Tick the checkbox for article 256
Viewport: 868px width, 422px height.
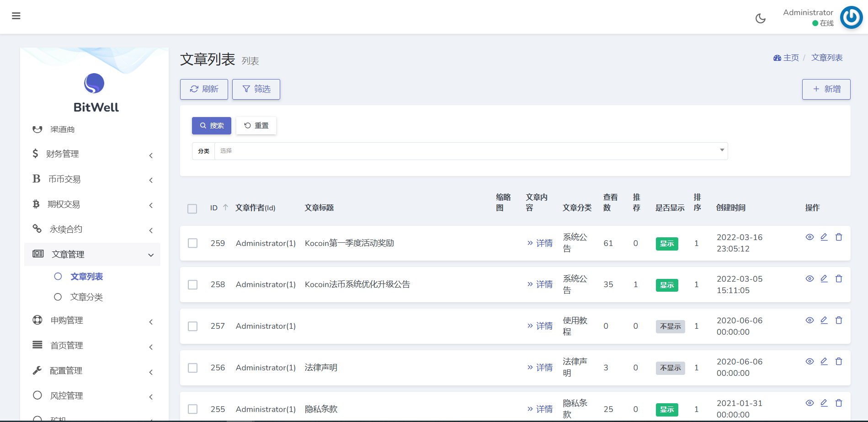coord(193,368)
